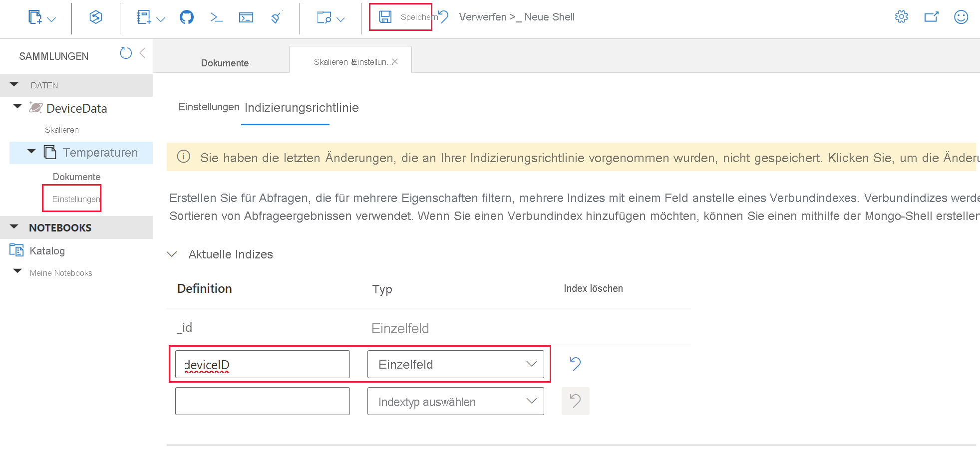Viewport: 980px width, 451px height.
Task: Click inside the empty index definition field
Action: [262, 401]
